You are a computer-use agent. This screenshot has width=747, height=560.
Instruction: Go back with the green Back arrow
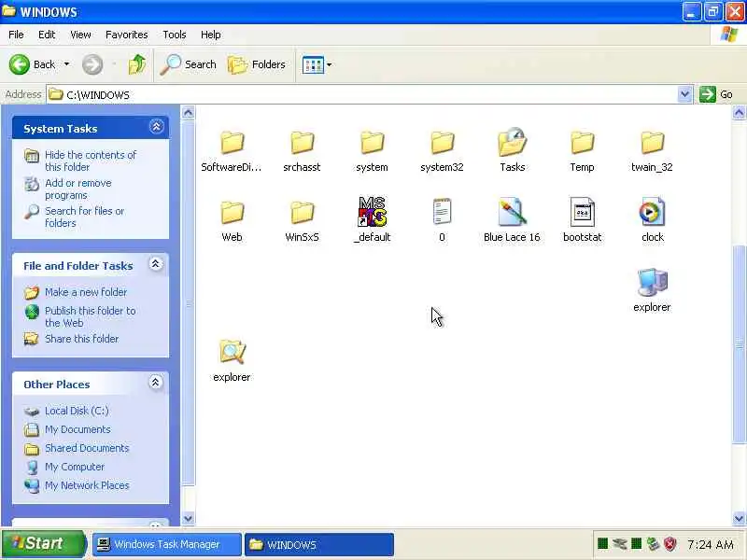[x=32, y=64]
